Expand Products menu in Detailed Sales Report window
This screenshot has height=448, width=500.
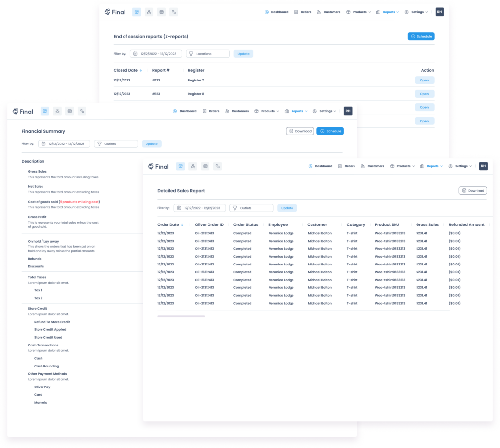402,166
